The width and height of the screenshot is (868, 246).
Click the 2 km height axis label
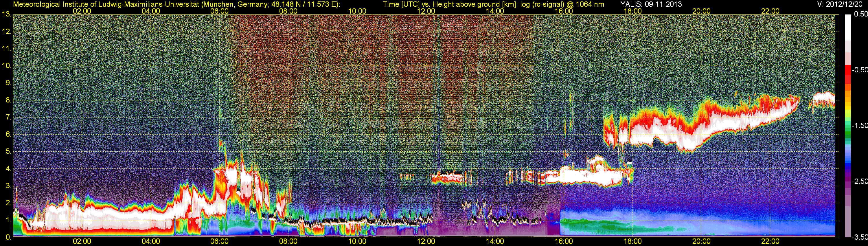8,203
